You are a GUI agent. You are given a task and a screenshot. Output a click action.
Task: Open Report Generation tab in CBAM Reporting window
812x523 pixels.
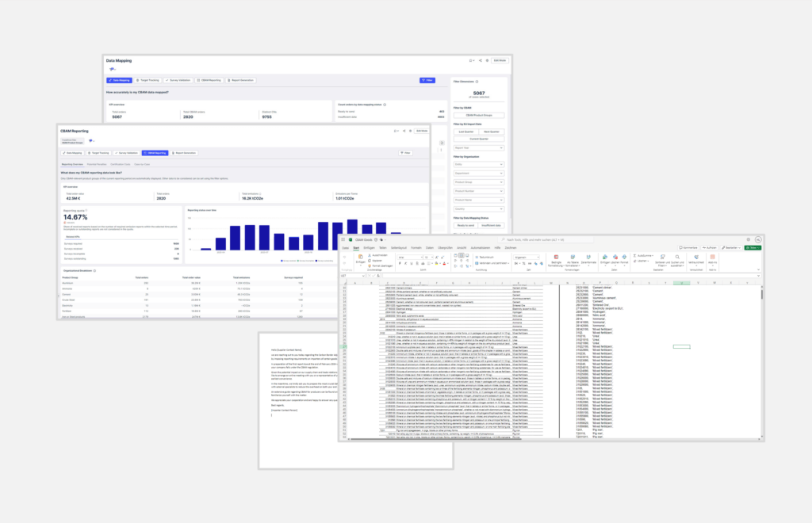[x=184, y=153]
